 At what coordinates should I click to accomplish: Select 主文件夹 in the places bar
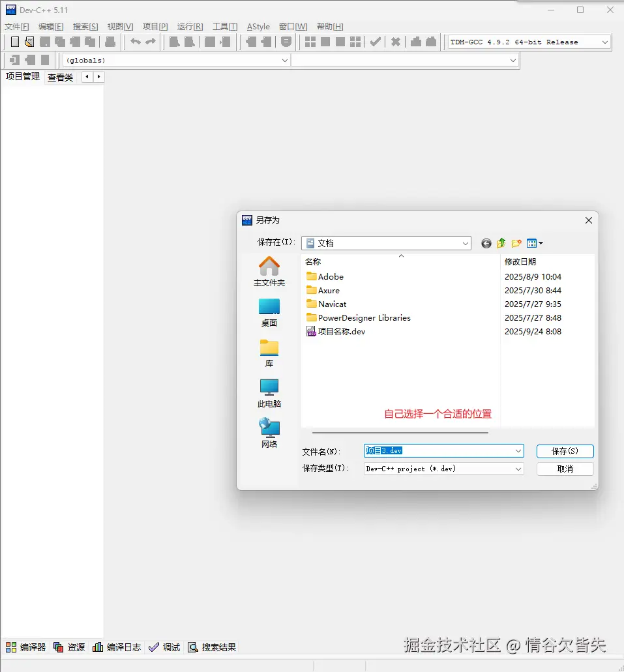[x=269, y=271]
